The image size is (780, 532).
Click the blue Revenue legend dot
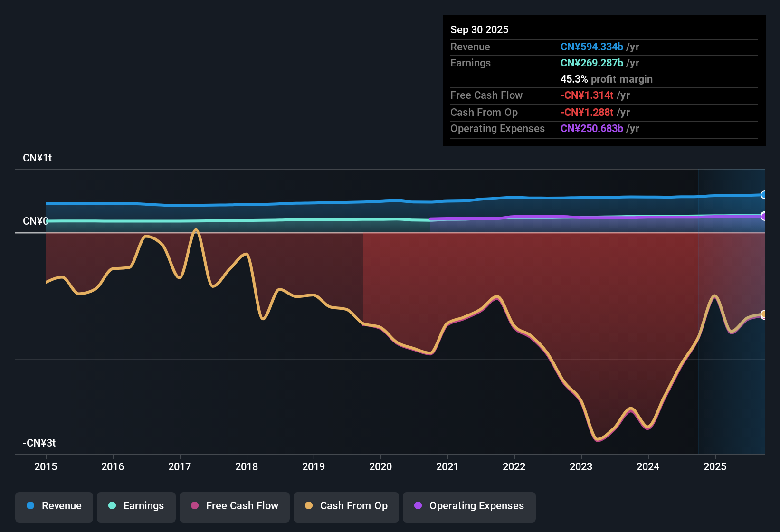30,506
